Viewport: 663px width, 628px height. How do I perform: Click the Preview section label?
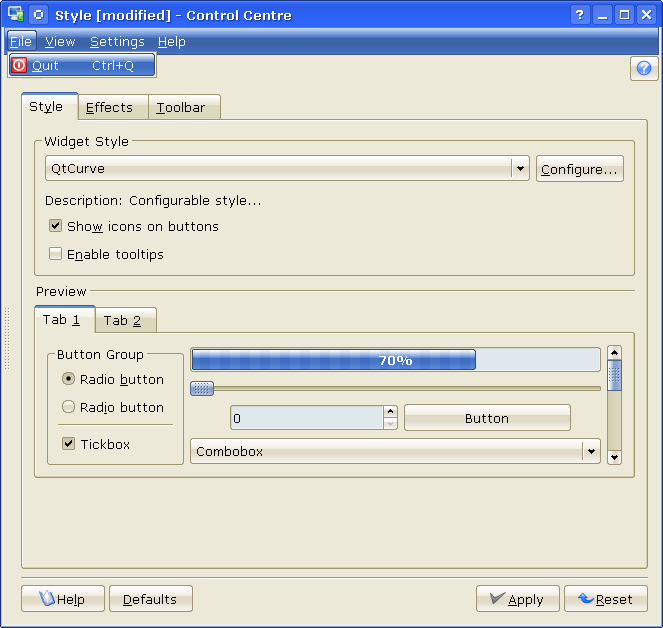(x=61, y=291)
